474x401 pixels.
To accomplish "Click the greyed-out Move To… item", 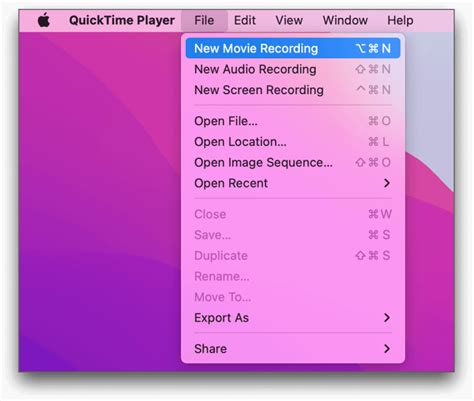I will pyautogui.click(x=293, y=297).
